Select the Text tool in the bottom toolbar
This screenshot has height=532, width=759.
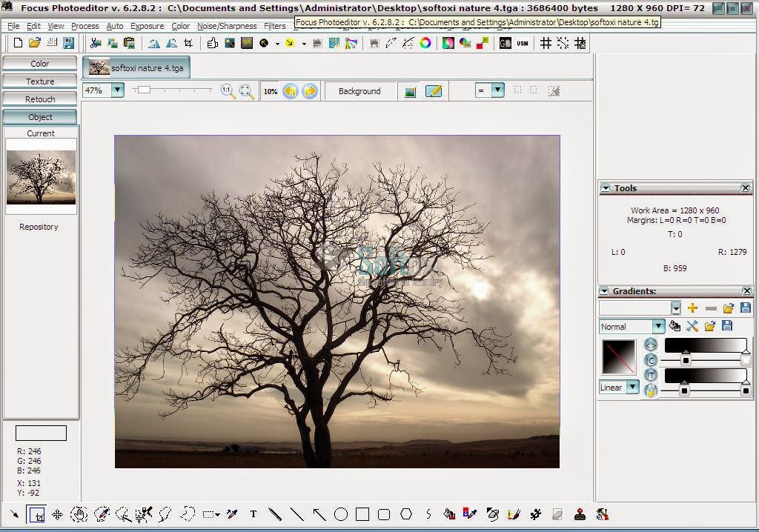point(253,514)
